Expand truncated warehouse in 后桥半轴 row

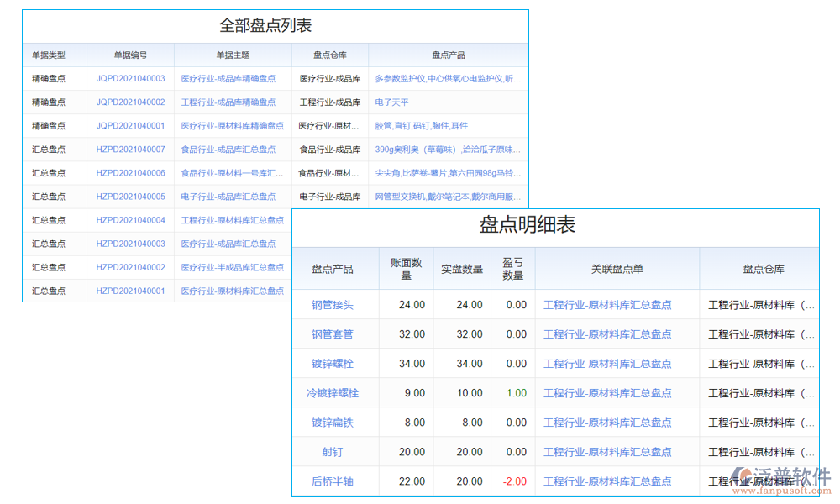coord(810,481)
